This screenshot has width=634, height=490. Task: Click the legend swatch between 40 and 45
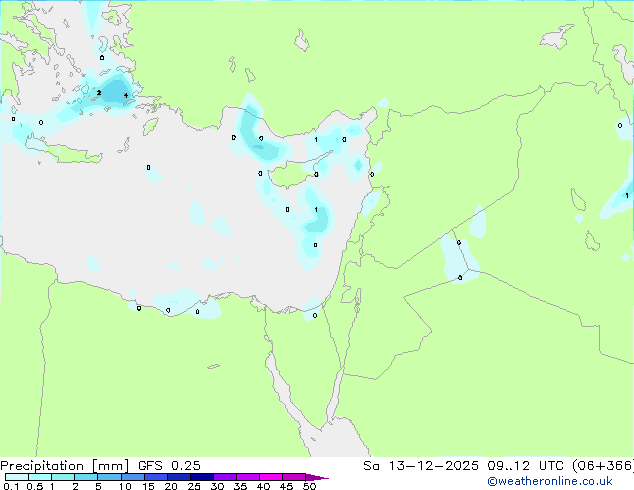tap(271, 477)
